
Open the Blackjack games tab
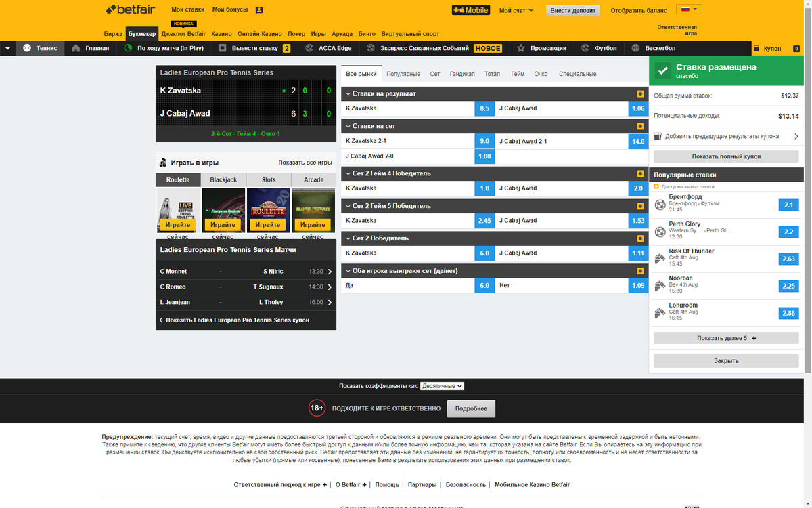[223, 180]
